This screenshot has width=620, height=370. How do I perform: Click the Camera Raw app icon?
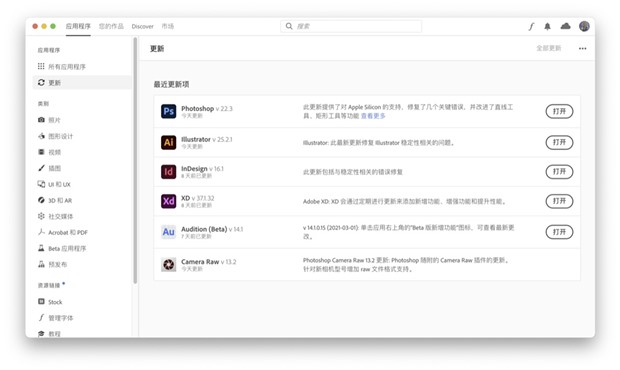point(168,264)
